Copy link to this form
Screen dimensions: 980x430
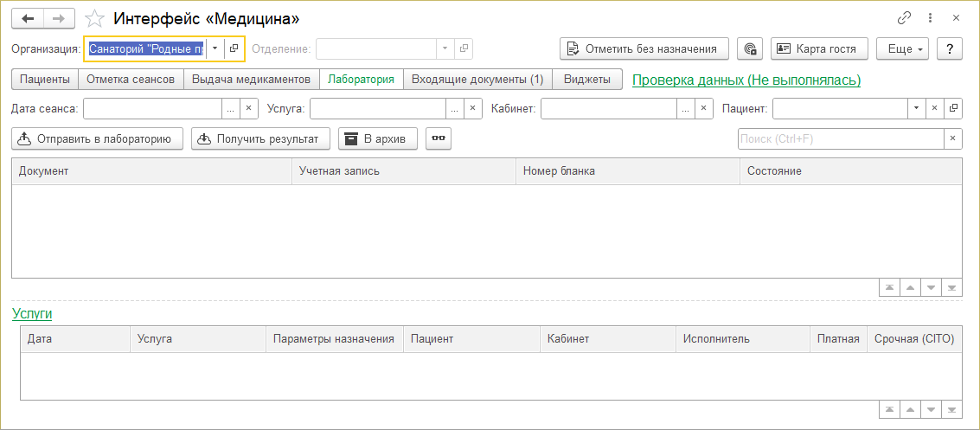(905, 17)
